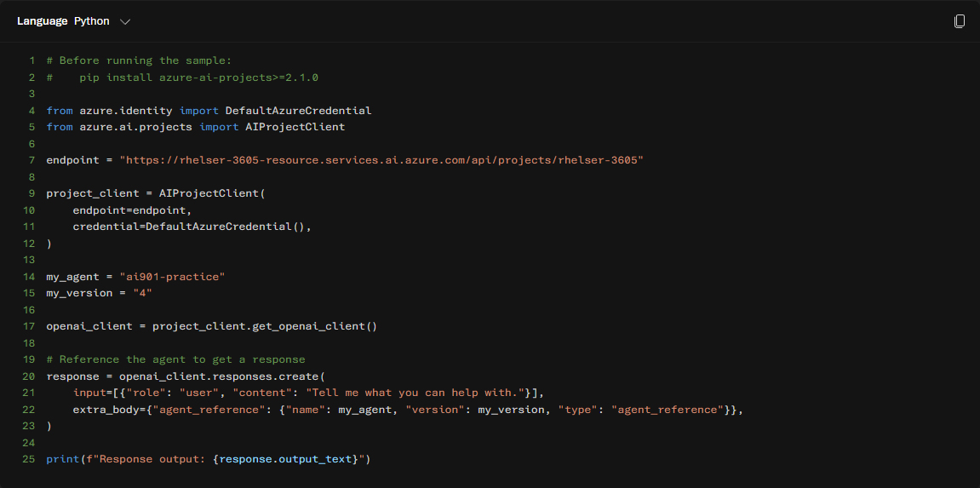
Task: Click the DefaultAzureCredential import line
Action: (x=209, y=111)
